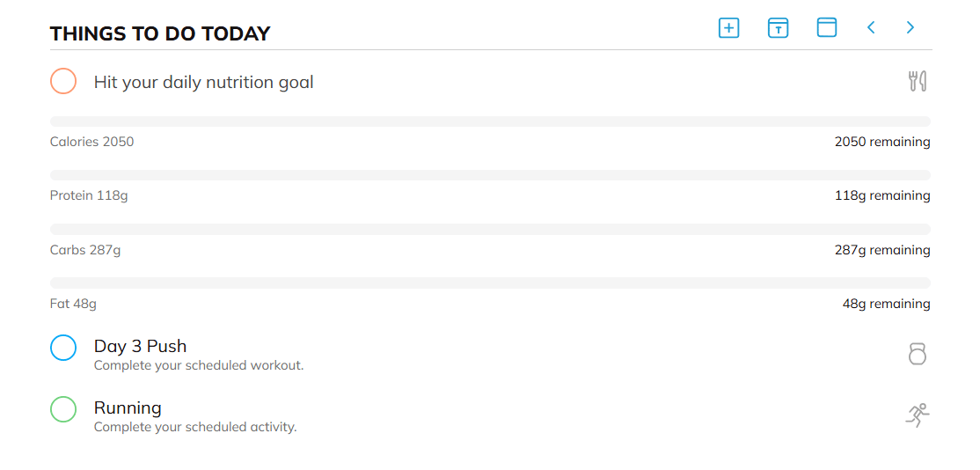The image size is (980, 470).
Task: Open the blank calendar icon
Action: click(827, 28)
